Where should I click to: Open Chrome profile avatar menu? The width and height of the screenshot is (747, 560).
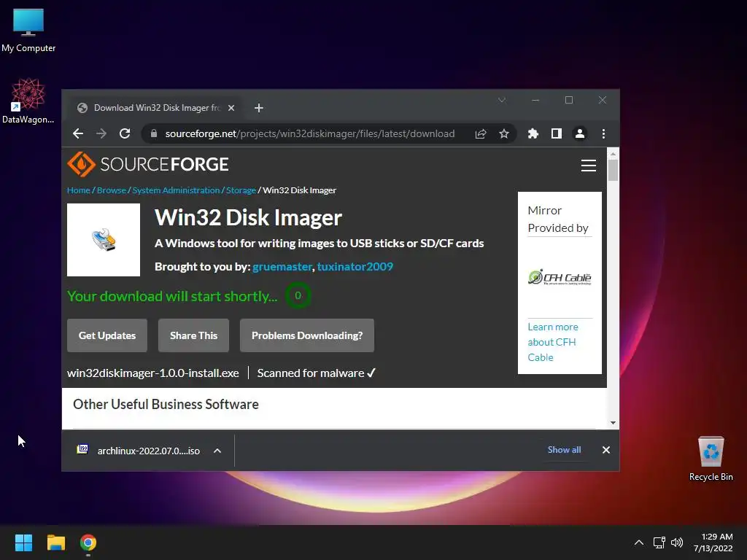pyautogui.click(x=580, y=134)
